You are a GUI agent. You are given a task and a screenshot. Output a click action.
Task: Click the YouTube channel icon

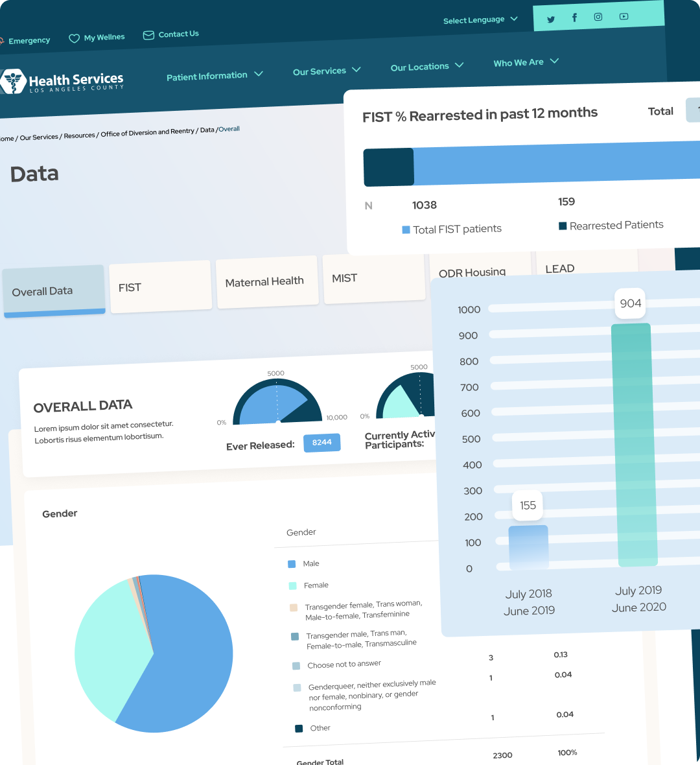click(x=623, y=16)
